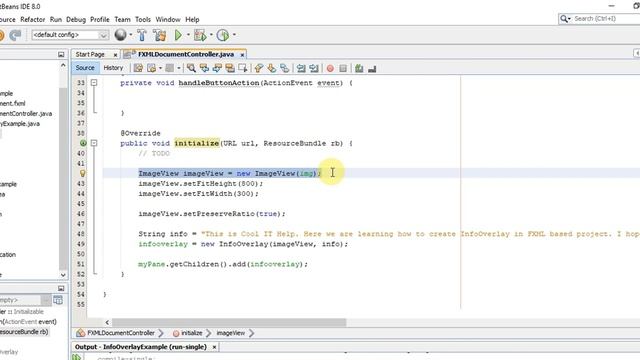Viewport: 640px width, 360px height.
Task: Click the Build Project hammer icon
Action: pos(142,35)
